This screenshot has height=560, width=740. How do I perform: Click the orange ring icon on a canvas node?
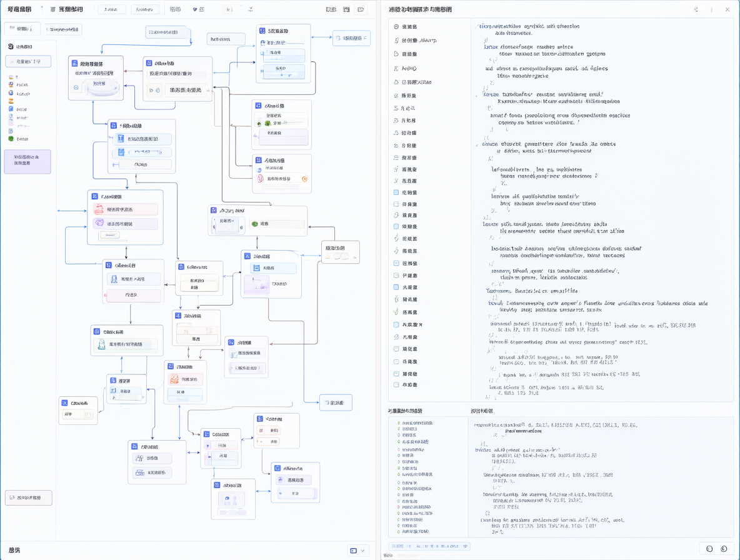304,179
